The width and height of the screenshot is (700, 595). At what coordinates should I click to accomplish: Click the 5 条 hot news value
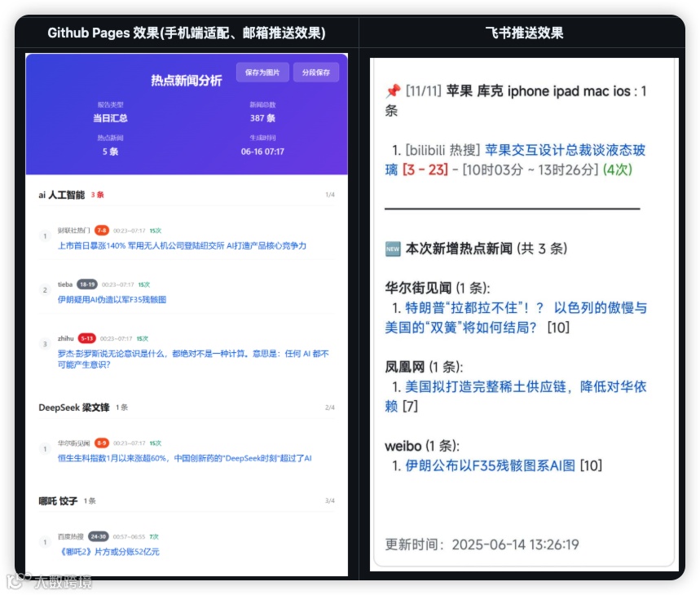(110, 152)
